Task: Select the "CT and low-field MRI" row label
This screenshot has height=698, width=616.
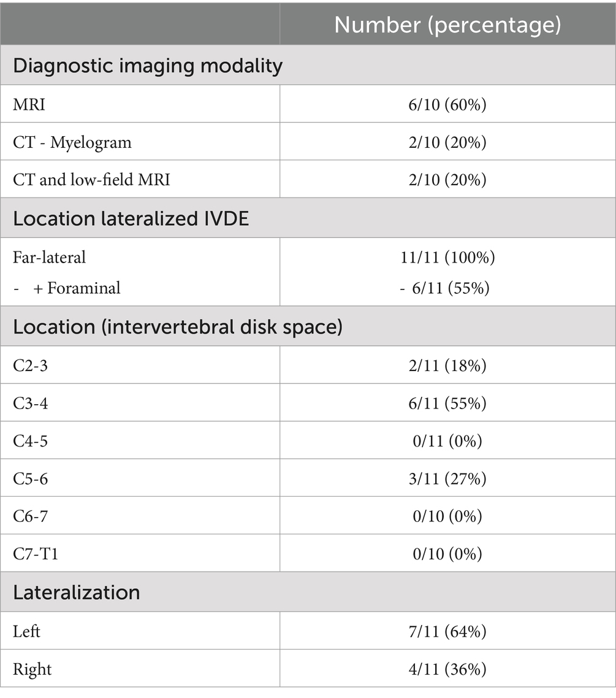Action: point(91,180)
